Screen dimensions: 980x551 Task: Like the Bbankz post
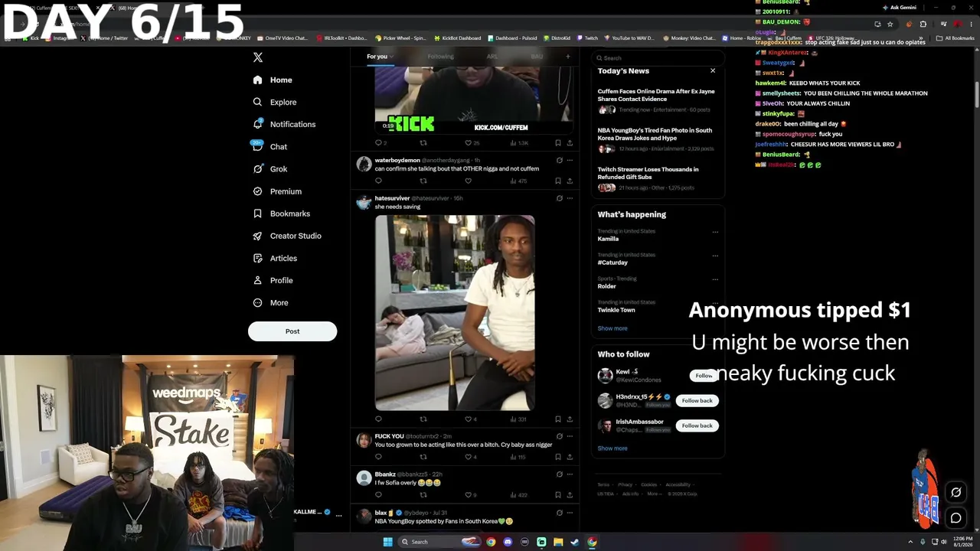coord(471,495)
